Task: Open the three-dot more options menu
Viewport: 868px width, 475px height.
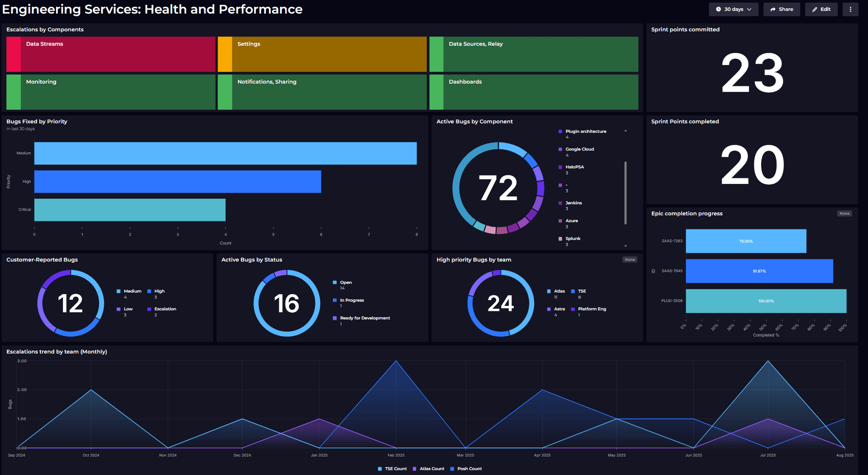Action: (850, 9)
